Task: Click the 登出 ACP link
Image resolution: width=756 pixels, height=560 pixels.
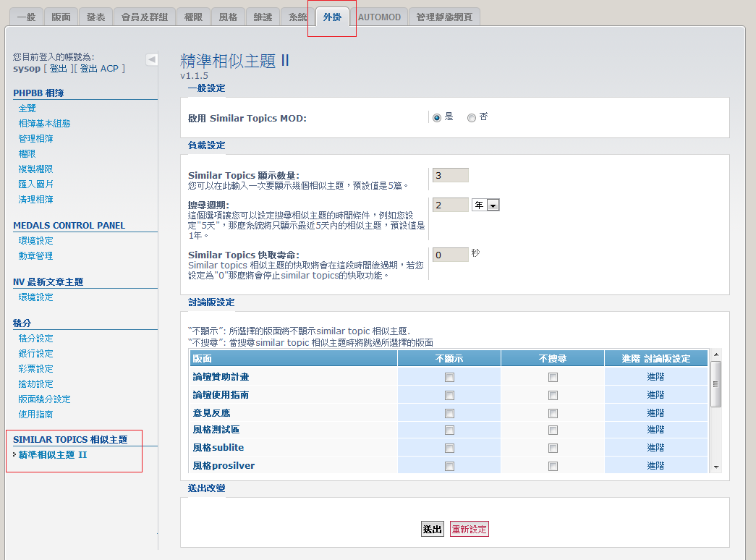Action: click(x=99, y=68)
